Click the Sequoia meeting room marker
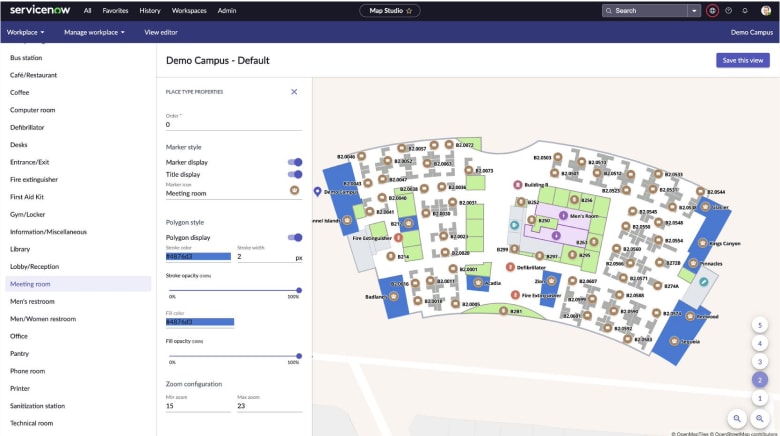This screenshot has width=780, height=436. (674, 341)
